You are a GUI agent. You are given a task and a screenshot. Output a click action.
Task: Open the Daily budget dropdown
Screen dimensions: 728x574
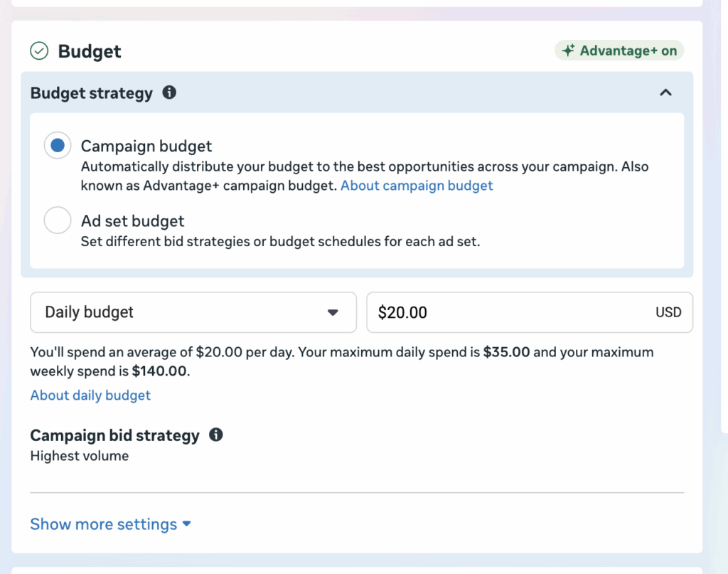click(193, 312)
